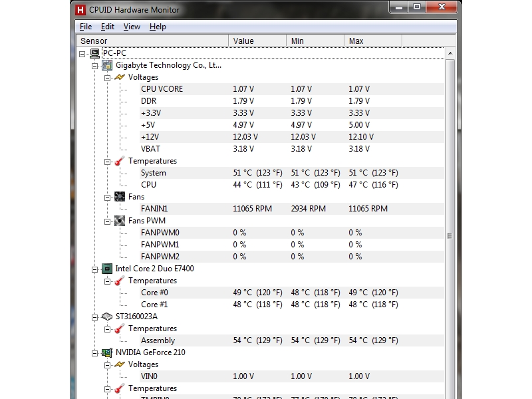
Task: Click the Fans icon
Action: [120, 197]
